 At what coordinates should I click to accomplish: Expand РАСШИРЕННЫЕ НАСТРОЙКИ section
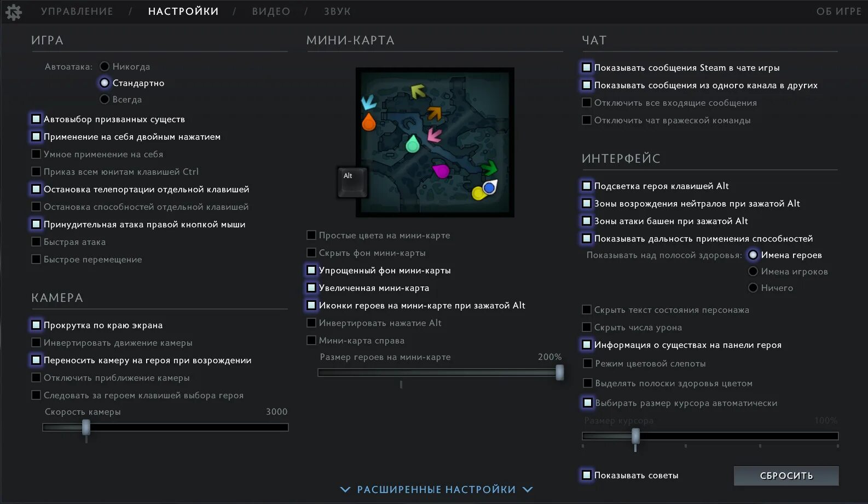436,489
